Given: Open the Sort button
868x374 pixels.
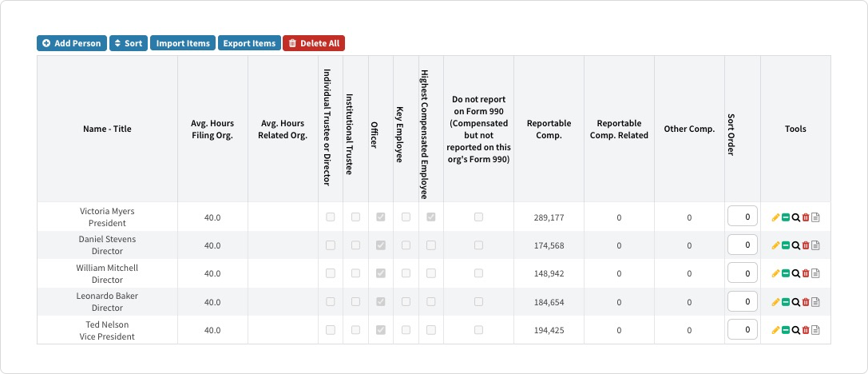Looking at the screenshot, I should click(x=128, y=43).
